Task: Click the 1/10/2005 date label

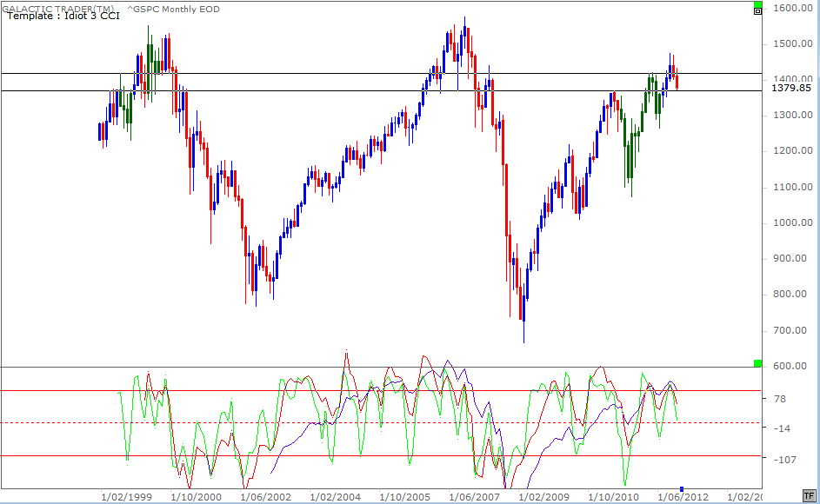Action: click(404, 497)
